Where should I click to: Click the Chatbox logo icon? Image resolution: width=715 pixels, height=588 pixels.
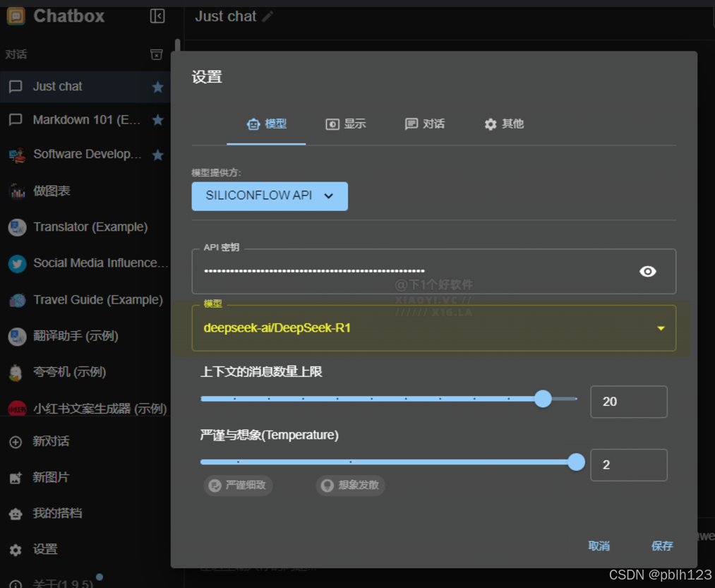pyautogui.click(x=16, y=16)
